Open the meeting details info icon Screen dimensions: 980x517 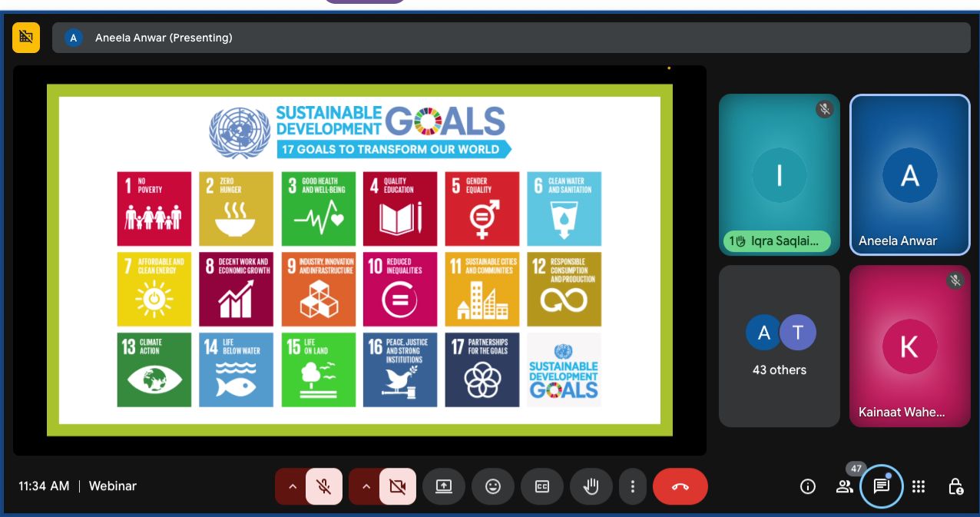[x=807, y=486]
